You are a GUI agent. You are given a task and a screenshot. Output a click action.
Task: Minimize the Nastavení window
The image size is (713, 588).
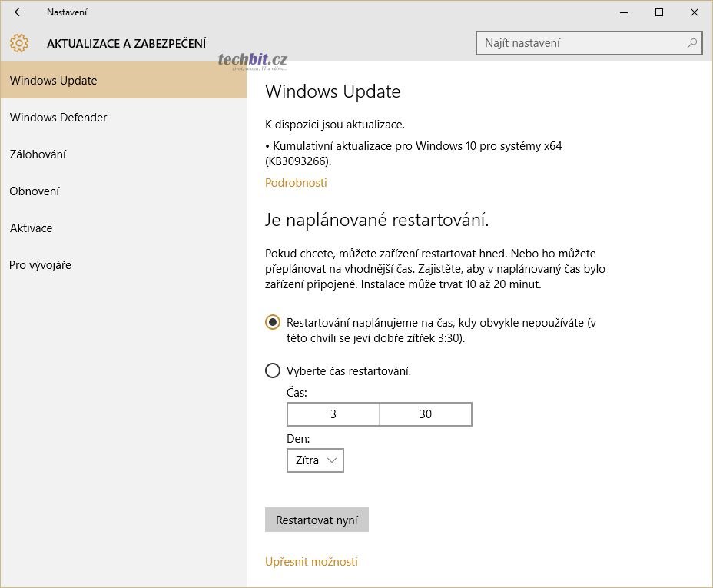623,12
